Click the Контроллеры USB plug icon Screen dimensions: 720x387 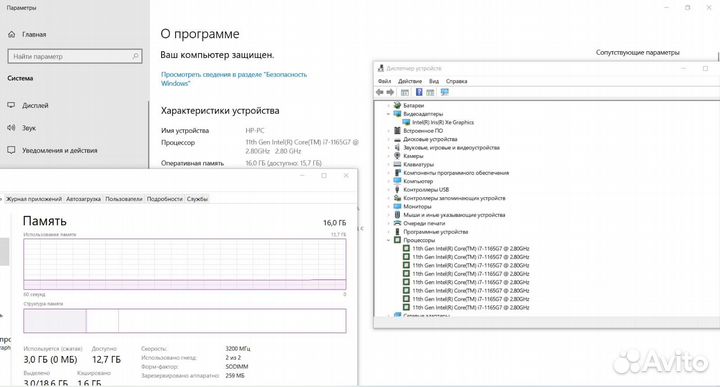coord(397,189)
